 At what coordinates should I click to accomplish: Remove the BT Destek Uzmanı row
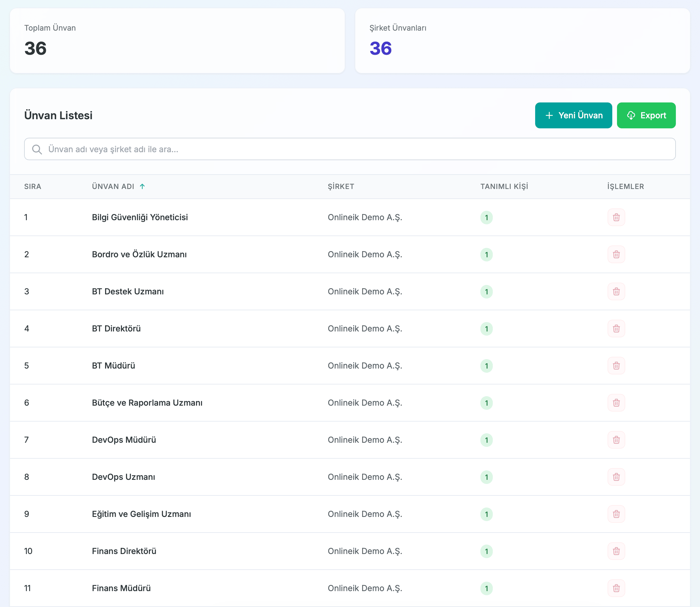tap(616, 291)
